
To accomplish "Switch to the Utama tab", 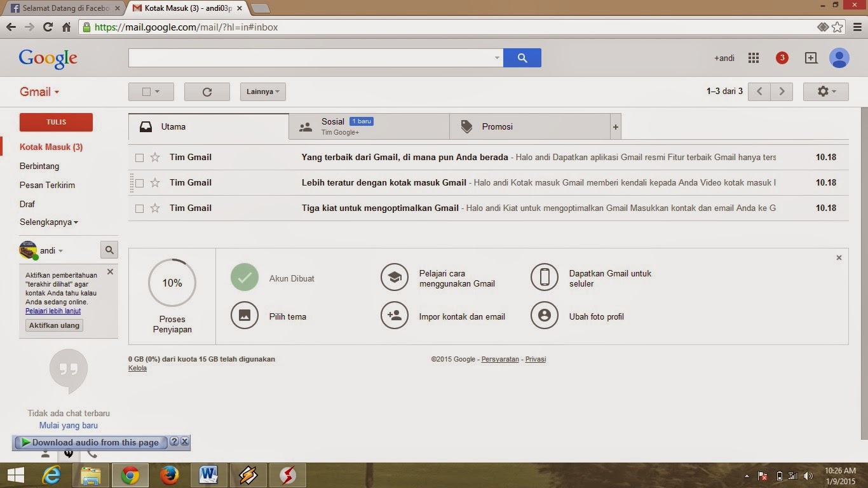I will click(x=208, y=126).
